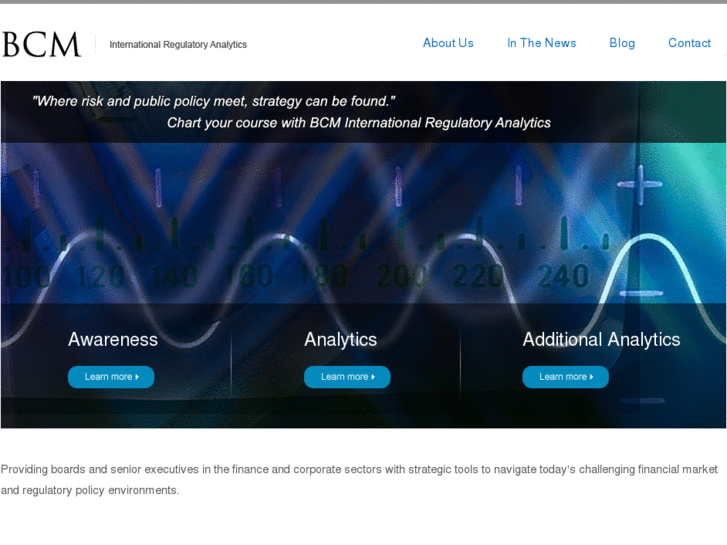This screenshot has height=545, width=727.
Task: Click the BCM logo
Action: click(x=41, y=44)
